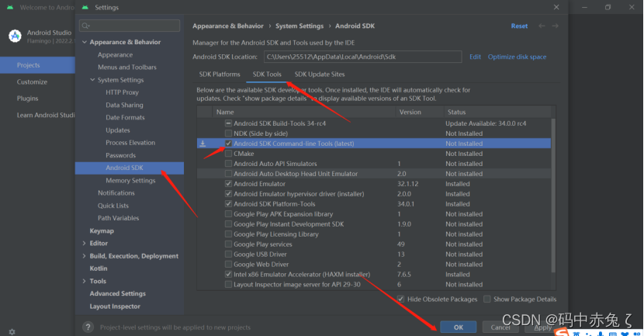Expand the Tools settings node

click(85, 281)
